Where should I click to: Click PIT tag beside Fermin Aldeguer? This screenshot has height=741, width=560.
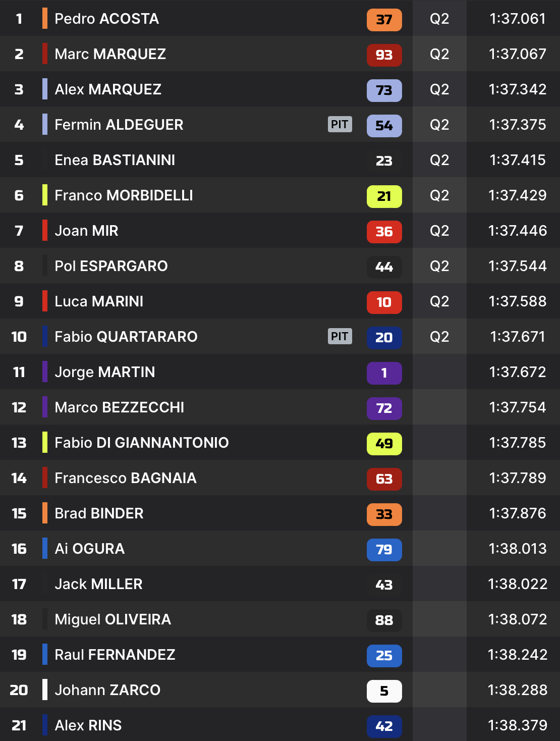pos(340,124)
